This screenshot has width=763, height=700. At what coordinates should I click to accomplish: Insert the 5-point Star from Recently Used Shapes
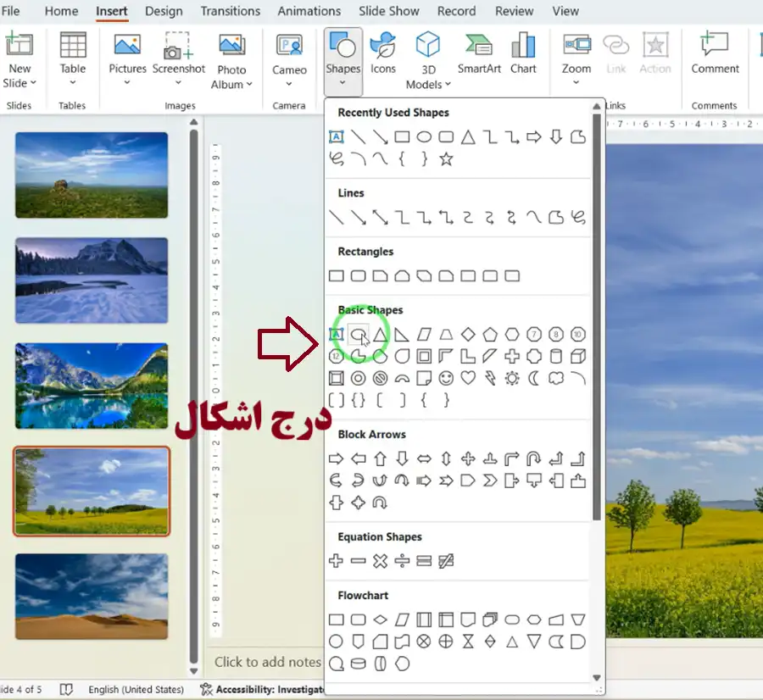(x=446, y=158)
